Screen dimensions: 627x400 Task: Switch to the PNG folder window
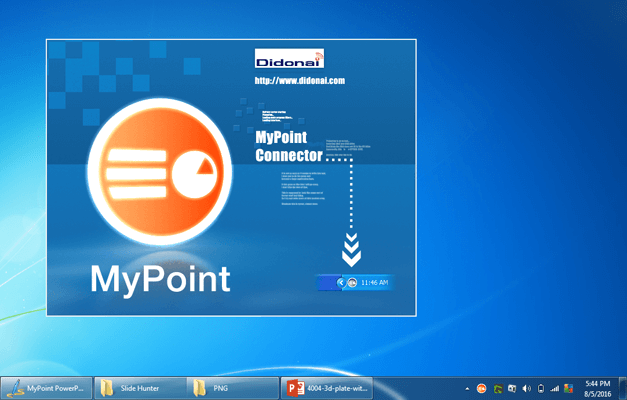point(233,388)
